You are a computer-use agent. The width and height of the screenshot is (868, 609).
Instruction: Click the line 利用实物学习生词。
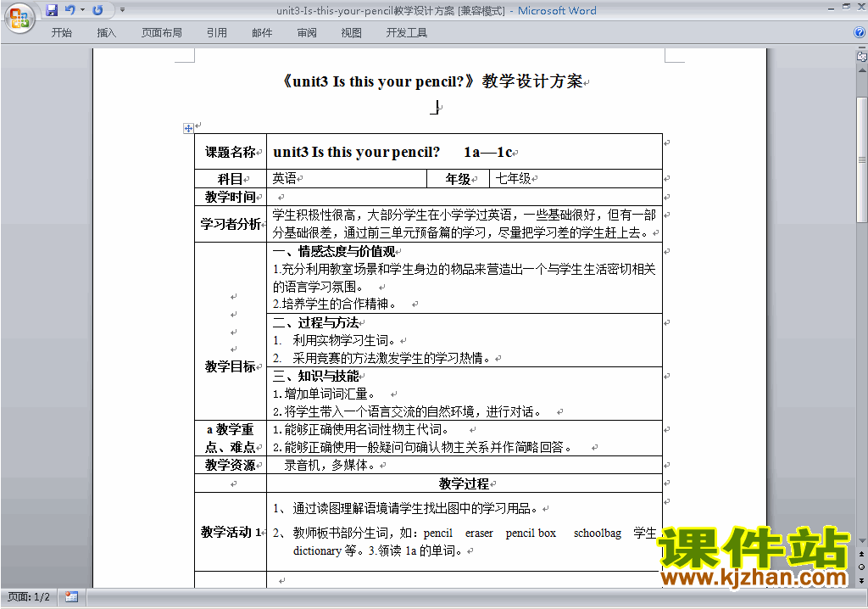(x=344, y=340)
